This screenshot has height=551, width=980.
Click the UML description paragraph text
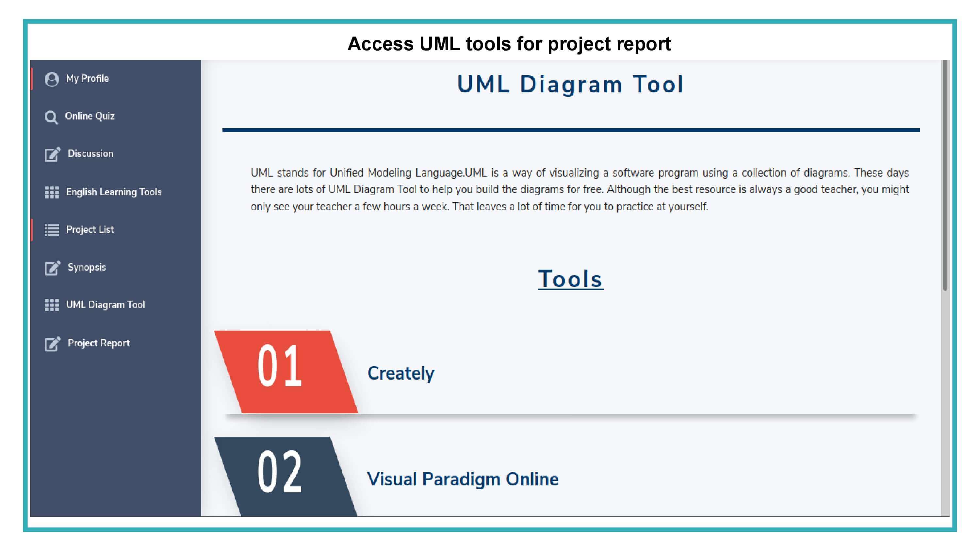click(580, 189)
